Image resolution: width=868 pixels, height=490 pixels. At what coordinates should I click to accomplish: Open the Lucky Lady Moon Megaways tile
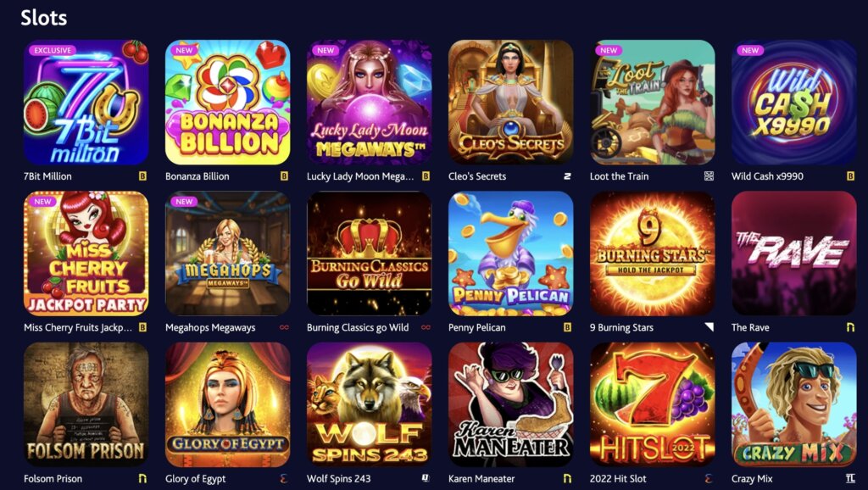pos(370,103)
